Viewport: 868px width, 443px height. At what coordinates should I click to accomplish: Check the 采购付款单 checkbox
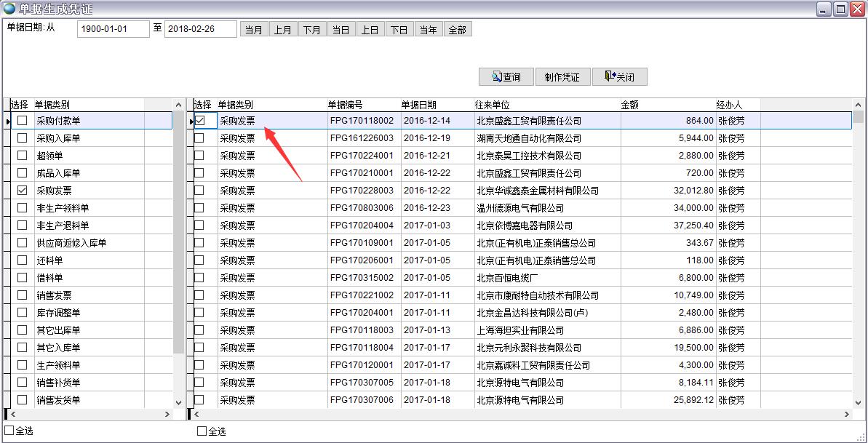[x=23, y=121]
